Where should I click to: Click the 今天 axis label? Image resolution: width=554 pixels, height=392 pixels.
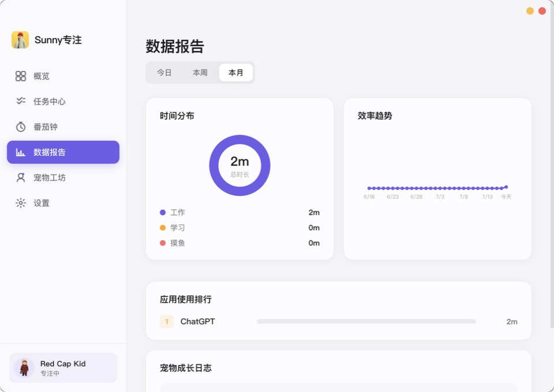[506, 197]
